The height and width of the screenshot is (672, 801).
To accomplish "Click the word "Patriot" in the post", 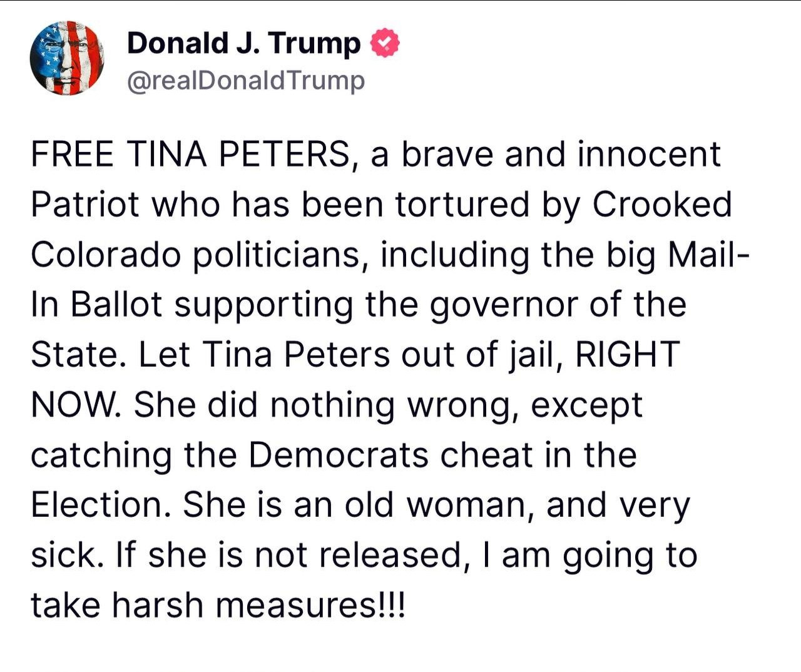I will tap(84, 205).
